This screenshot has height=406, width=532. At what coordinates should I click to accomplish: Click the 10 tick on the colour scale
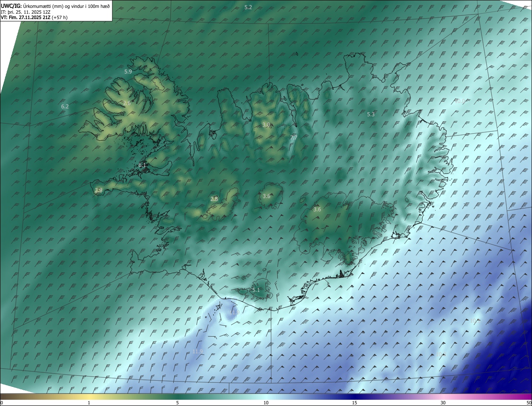[266, 403]
